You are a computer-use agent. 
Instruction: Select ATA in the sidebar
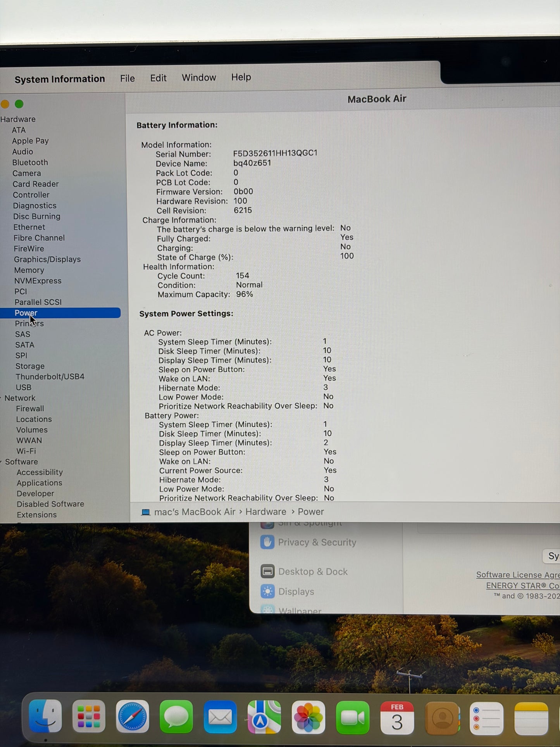point(19,130)
